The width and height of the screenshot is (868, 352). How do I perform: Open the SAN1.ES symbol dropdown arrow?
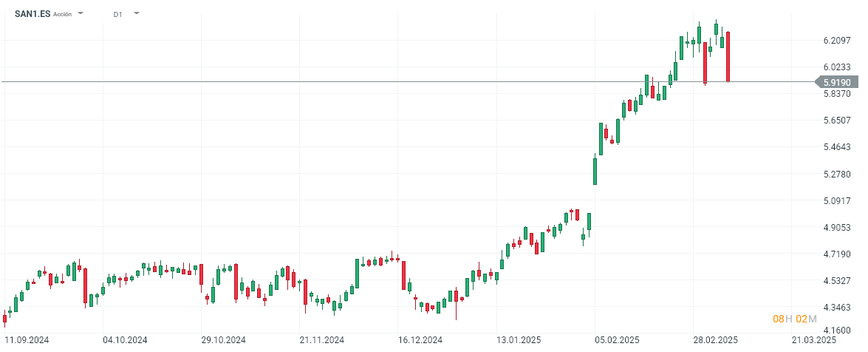click(81, 13)
